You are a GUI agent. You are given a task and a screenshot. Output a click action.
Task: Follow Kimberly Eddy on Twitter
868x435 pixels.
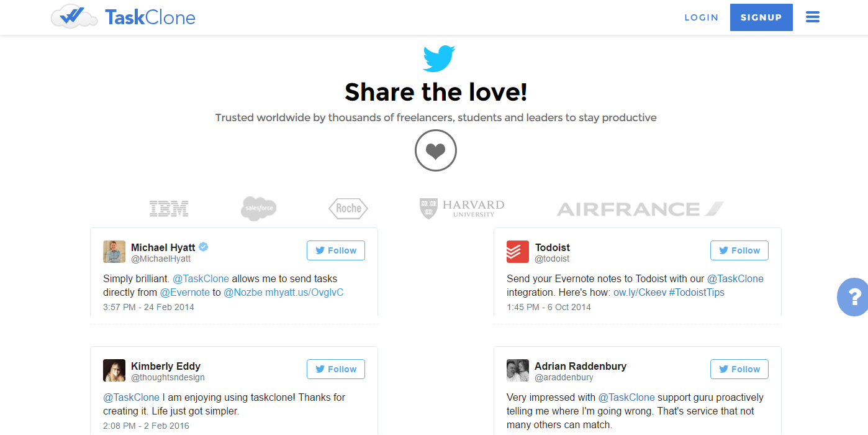pos(336,369)
